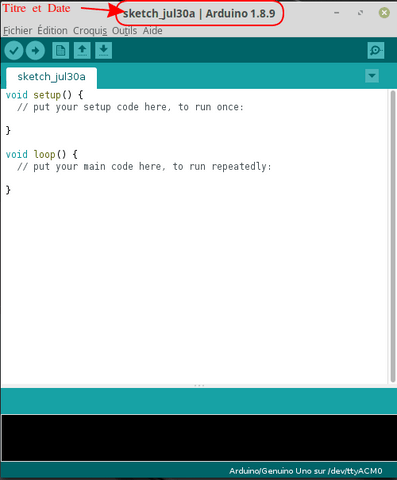Save the sketch using the down-arrow icon

(x=103, y=51)
